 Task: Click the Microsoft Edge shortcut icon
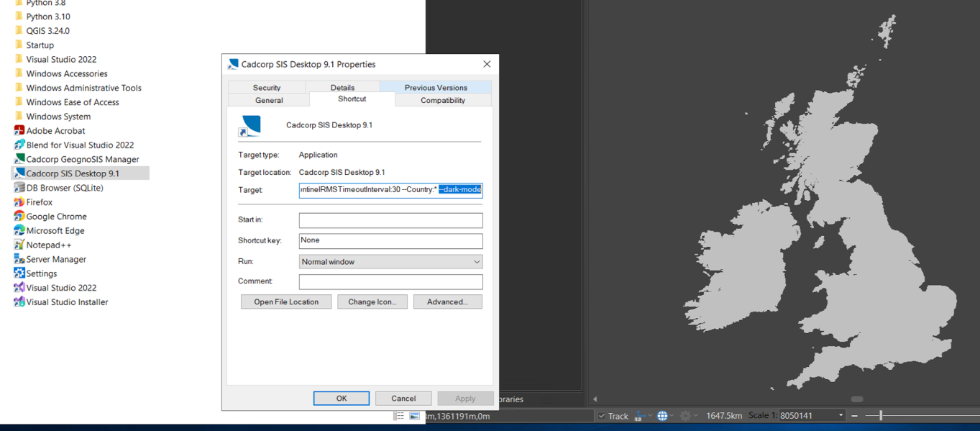click(19, 230)
